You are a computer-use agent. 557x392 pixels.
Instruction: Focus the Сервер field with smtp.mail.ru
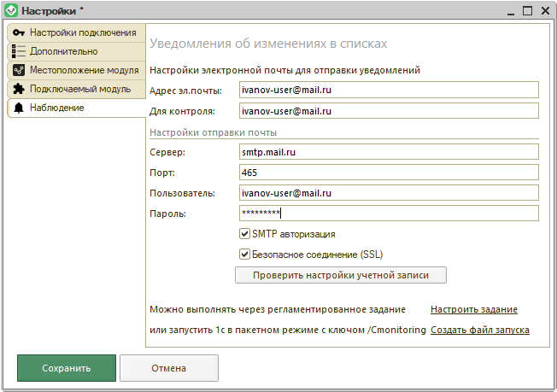point(389,151)
